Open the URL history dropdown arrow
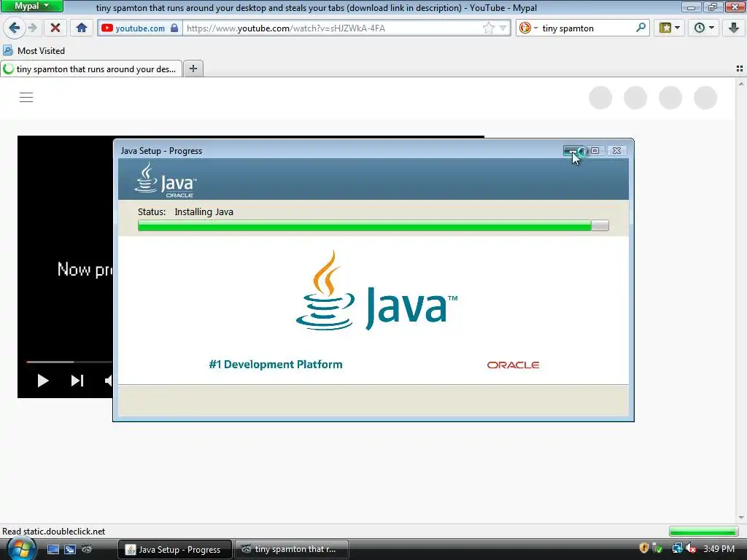 pyautogui.click(x=503, y=28)
